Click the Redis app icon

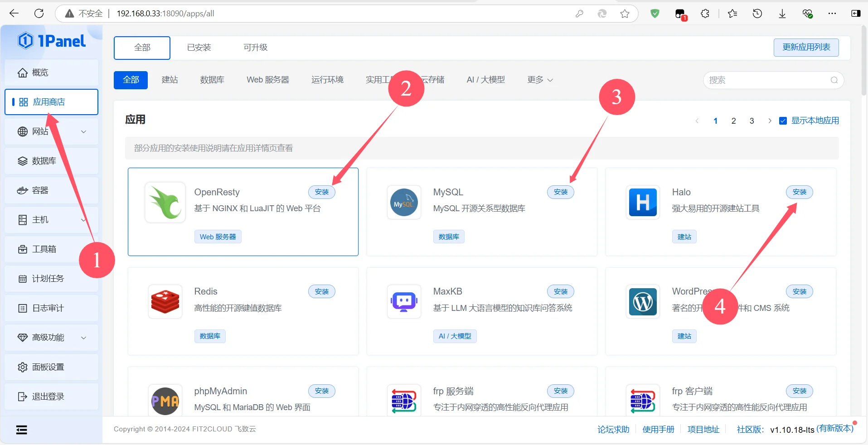[x=165, y=302]
